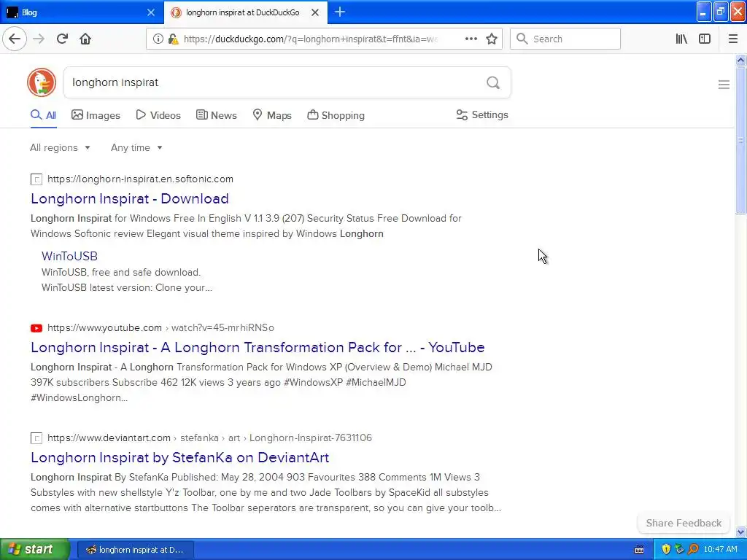The image size is (747, 560).
Task: Click the Firefox toolbar Search box
Action: tap(565, 39)
